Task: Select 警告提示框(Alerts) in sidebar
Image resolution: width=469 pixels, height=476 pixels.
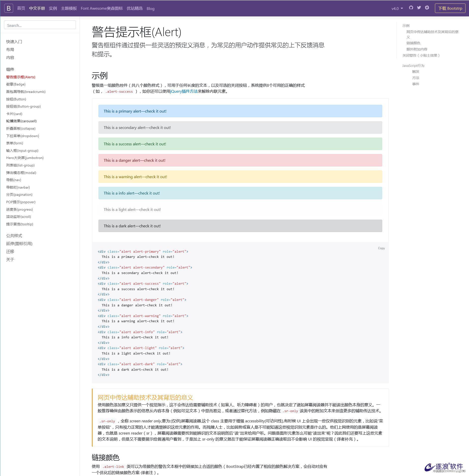Action: coord(21,77)
